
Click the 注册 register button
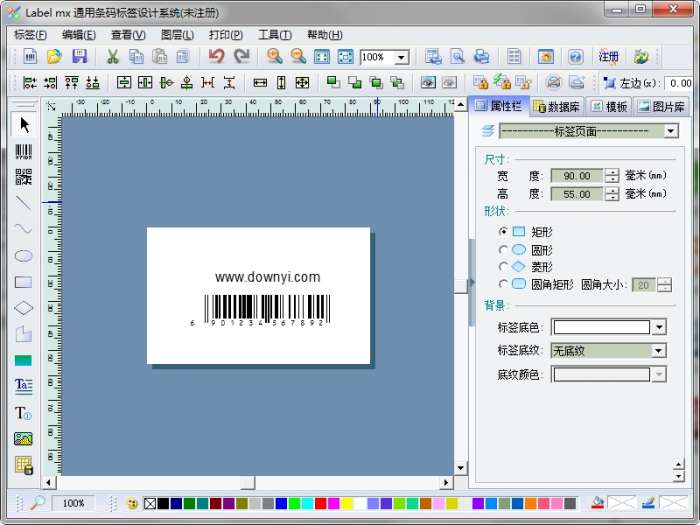click(608, 57)
